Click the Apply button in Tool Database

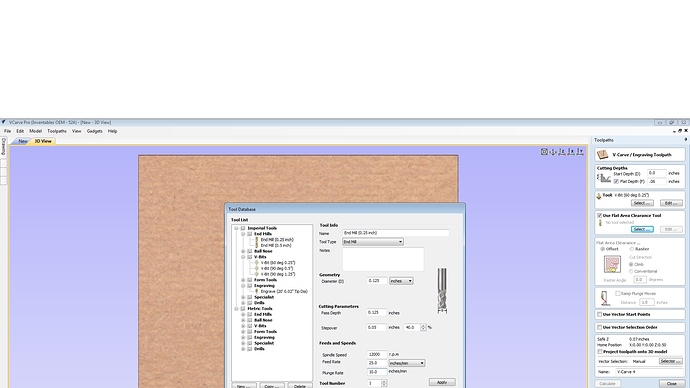tap(442, 382)
